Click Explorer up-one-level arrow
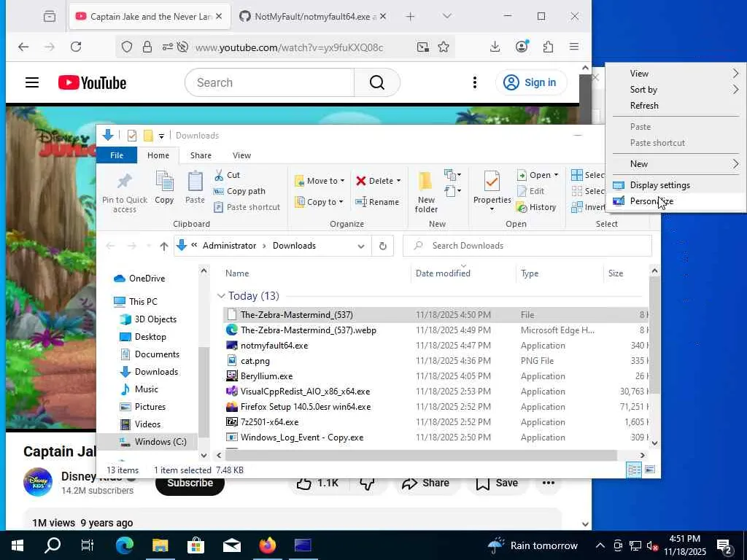This screenshot has height=560, width=747. [x=164, y=246]
